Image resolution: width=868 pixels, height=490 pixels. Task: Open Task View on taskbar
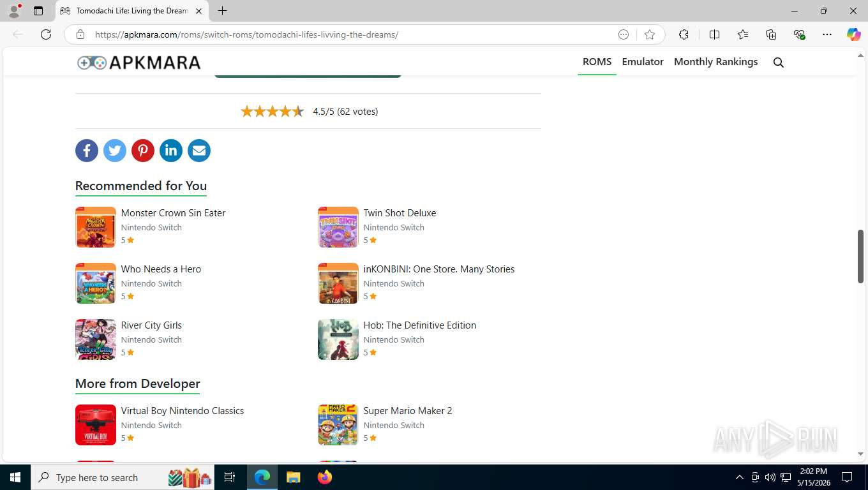coord(230,477)
